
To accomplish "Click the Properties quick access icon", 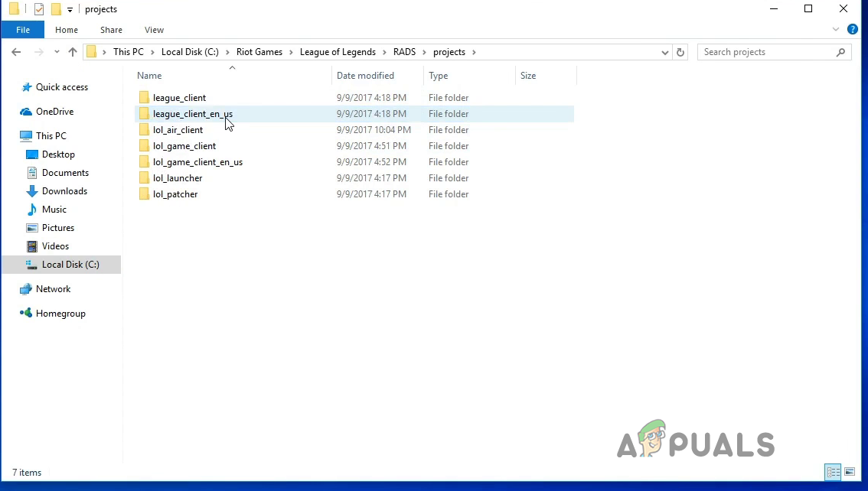I will pyautogui.click(x=38, y=9).
